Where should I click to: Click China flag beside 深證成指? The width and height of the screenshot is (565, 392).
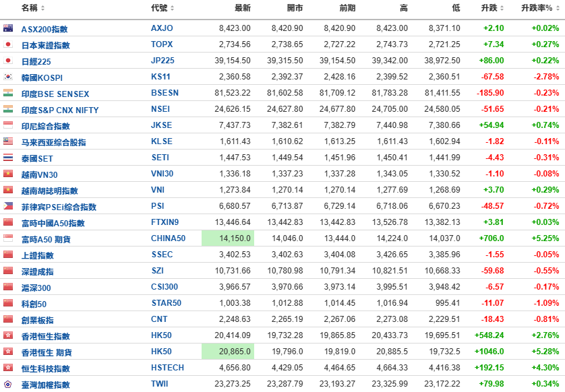pyautogui.click(x=8, y=270)
